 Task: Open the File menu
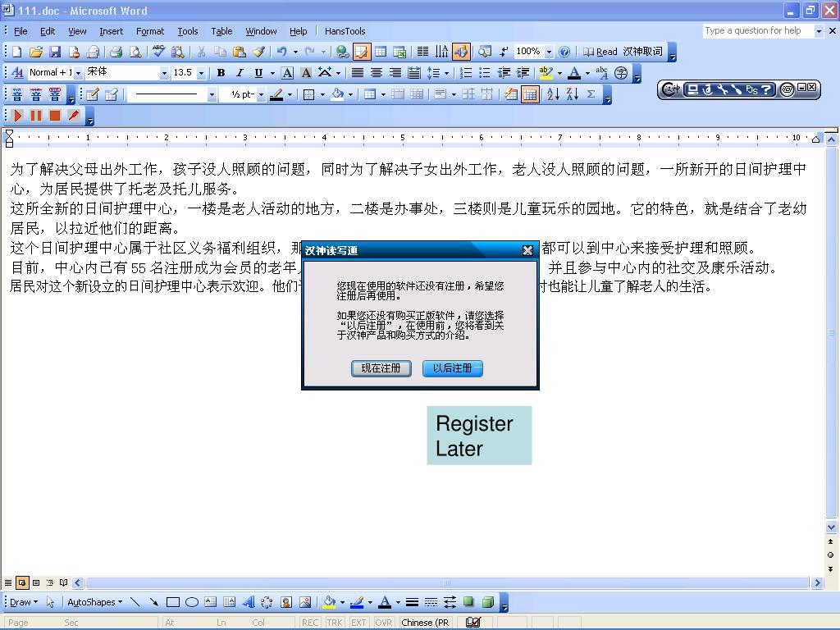point(21,31)
